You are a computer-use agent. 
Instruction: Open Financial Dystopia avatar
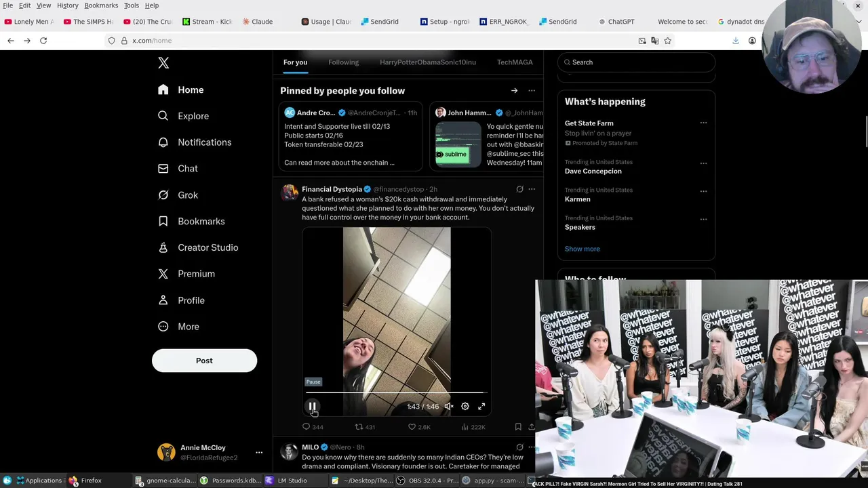pos(290,192)
